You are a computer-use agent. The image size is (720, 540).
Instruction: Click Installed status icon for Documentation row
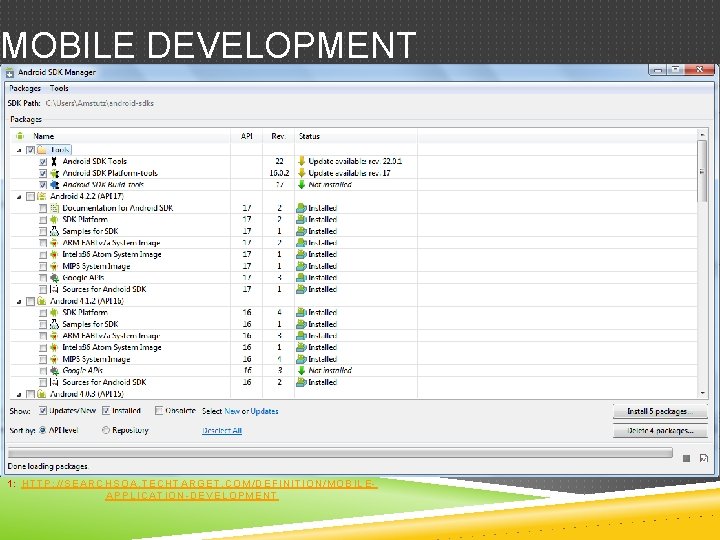tap(302, 208)
